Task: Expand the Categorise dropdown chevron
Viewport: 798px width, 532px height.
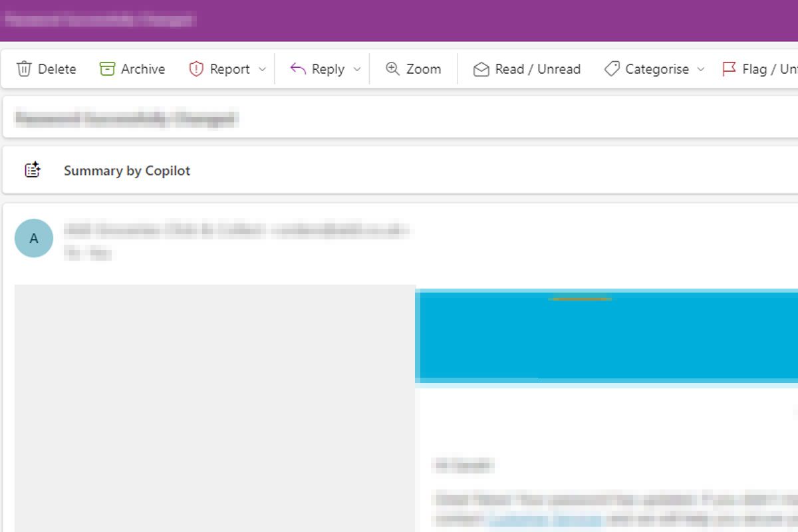Action: tap(700, 69)
